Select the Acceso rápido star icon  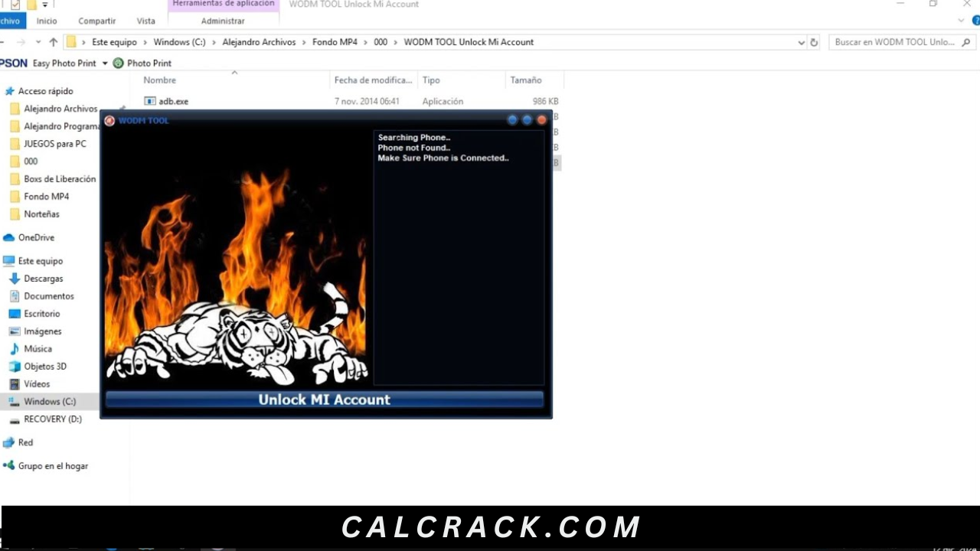(9, 91)
